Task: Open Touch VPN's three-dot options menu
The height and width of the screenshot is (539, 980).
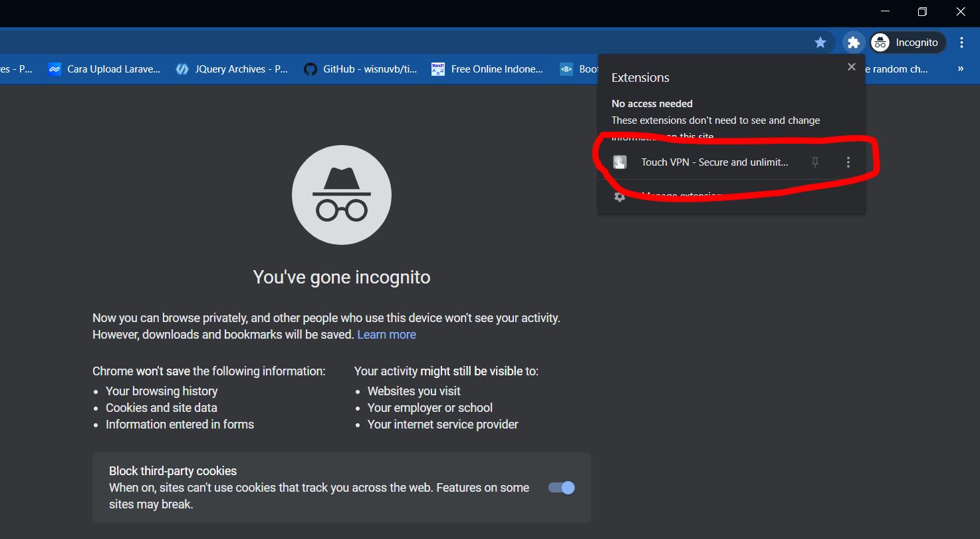Action: [x=848, y=162]
